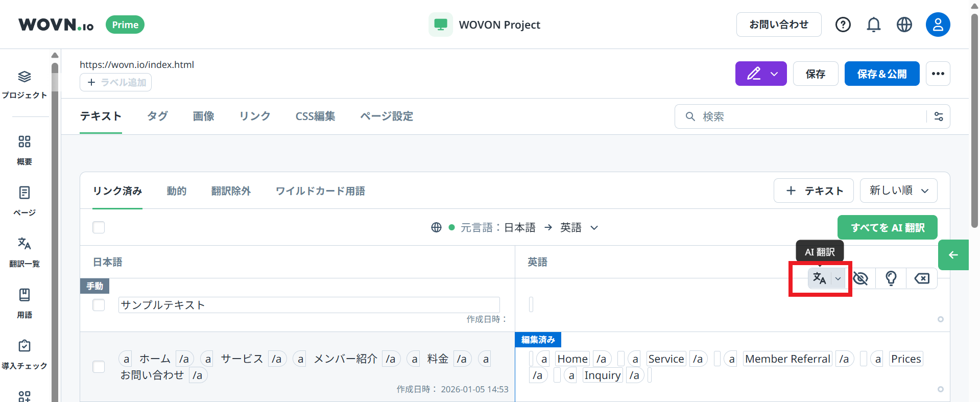980x402 pixels.
Task: Tick the サンプルテキスト row checkbox
Action: coord(99,305)
